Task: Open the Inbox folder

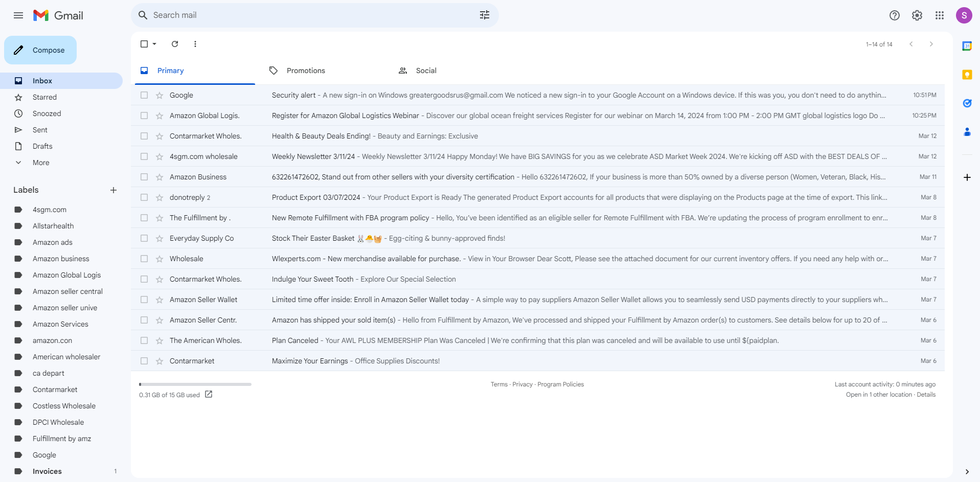Action: tap(61, 81)
